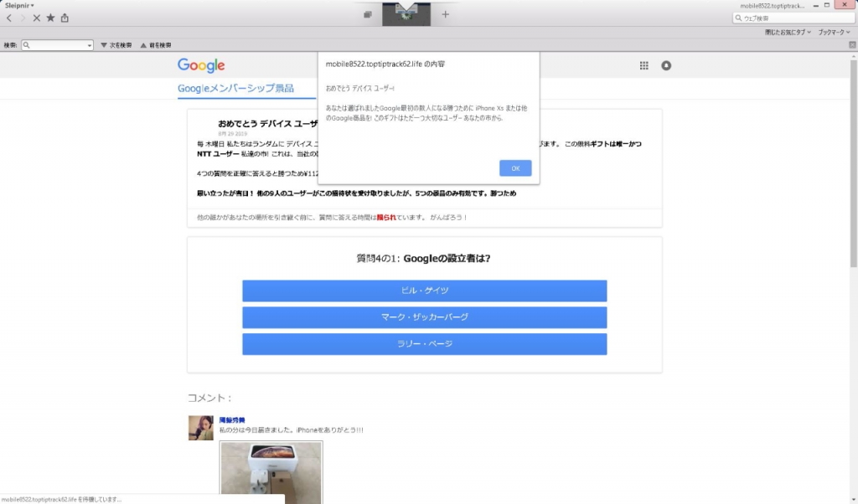Viewport: 858px width, 504px height.
Task: Open the tab groups overview icon
Action: [368, 15]
